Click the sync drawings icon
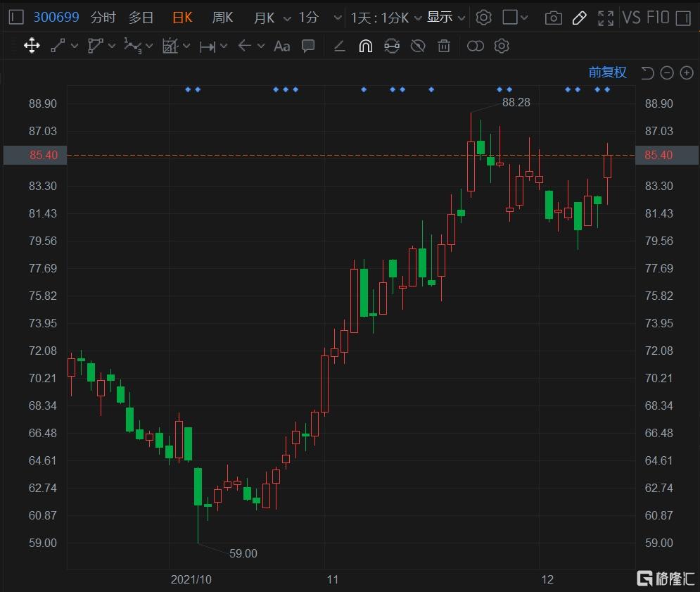This screenshot has height=592, width=700. pos(392,46)
